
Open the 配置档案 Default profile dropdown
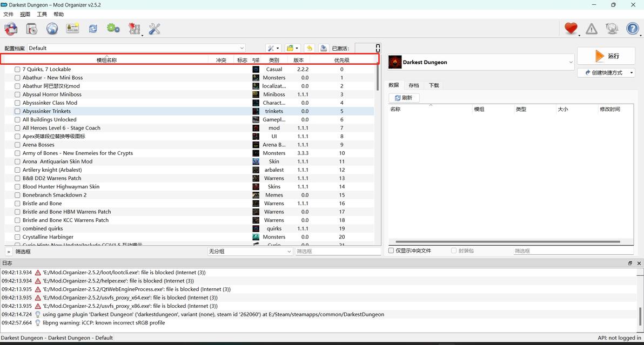click(136, 48)
